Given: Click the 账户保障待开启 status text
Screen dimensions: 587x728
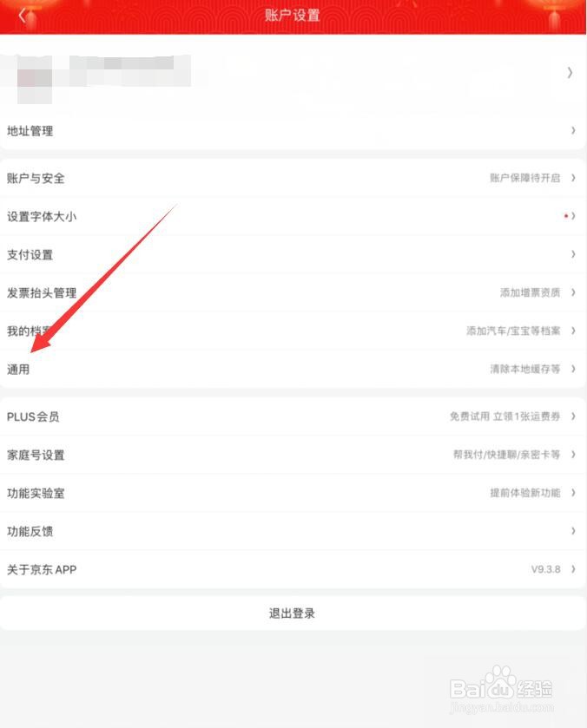Looking at the screenshot, I should (x=524, y=178).
